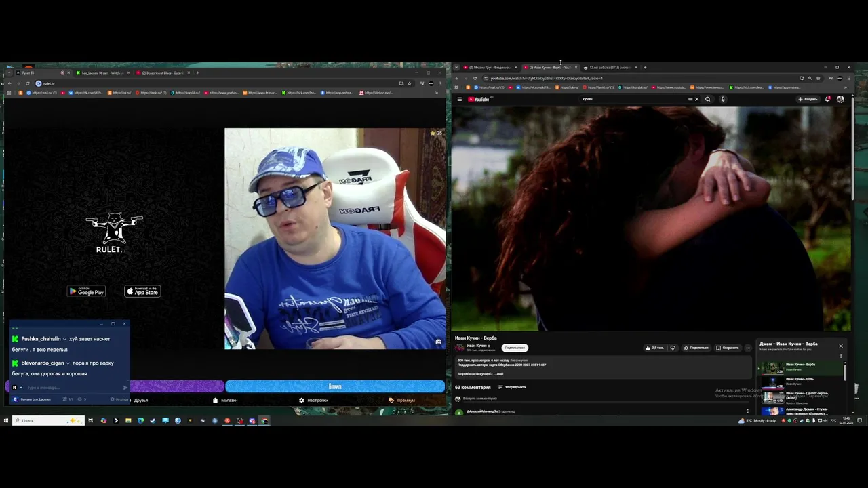
Task: Open the Windows Start menu
Action: pos(5,420)
